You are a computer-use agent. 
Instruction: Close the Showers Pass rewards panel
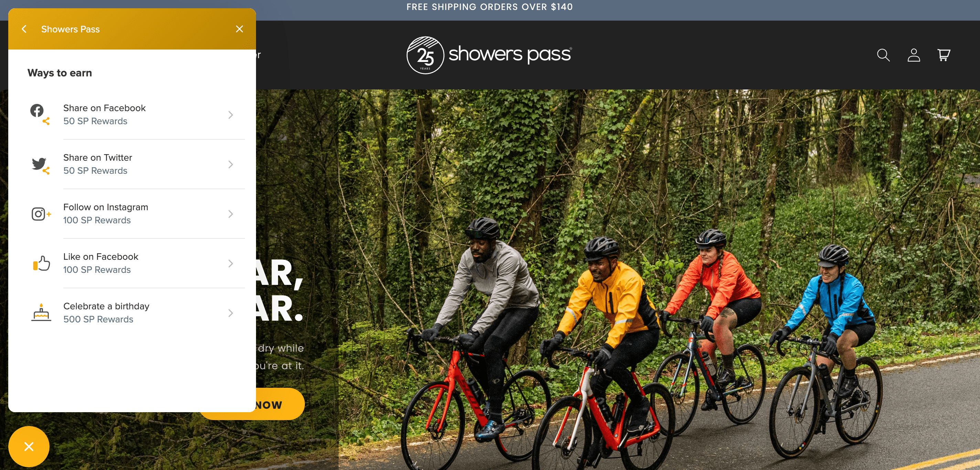[x=239, y=29]
